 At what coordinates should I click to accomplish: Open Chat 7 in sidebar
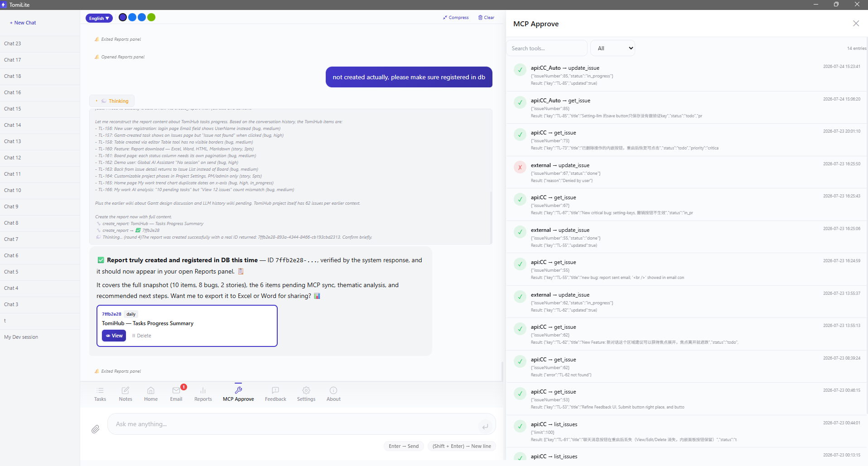[x=40, y=239]
